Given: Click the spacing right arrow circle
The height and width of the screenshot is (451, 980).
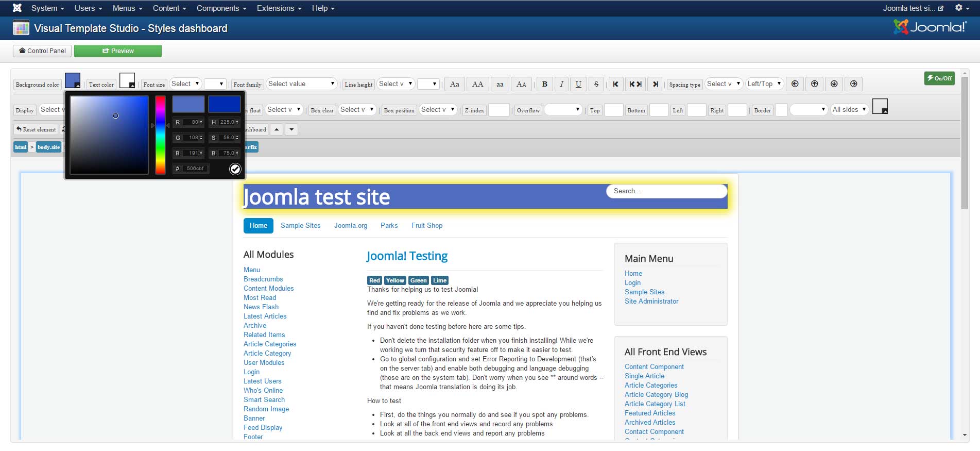Looking at the screenshot, I should point(854,84).
